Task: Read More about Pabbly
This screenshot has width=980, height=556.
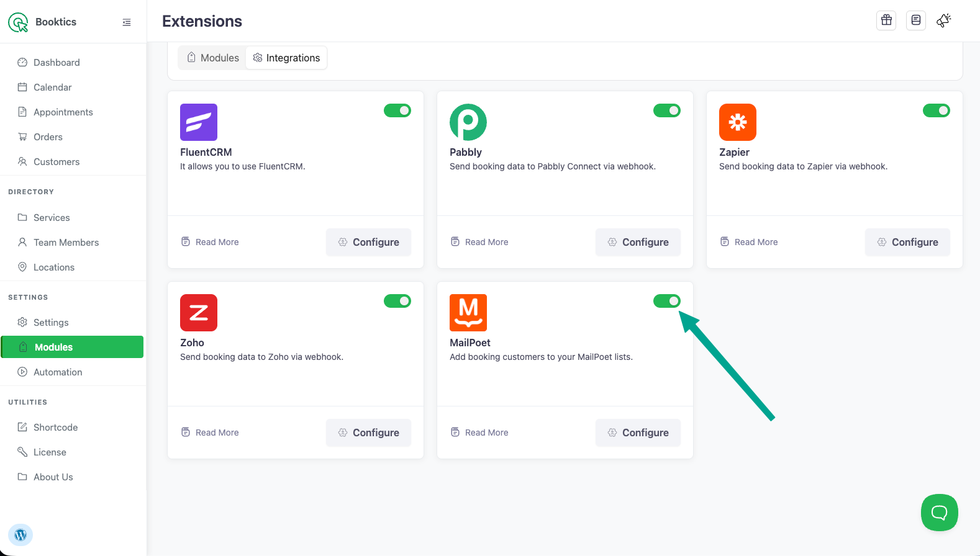Action: coord(479,242)
